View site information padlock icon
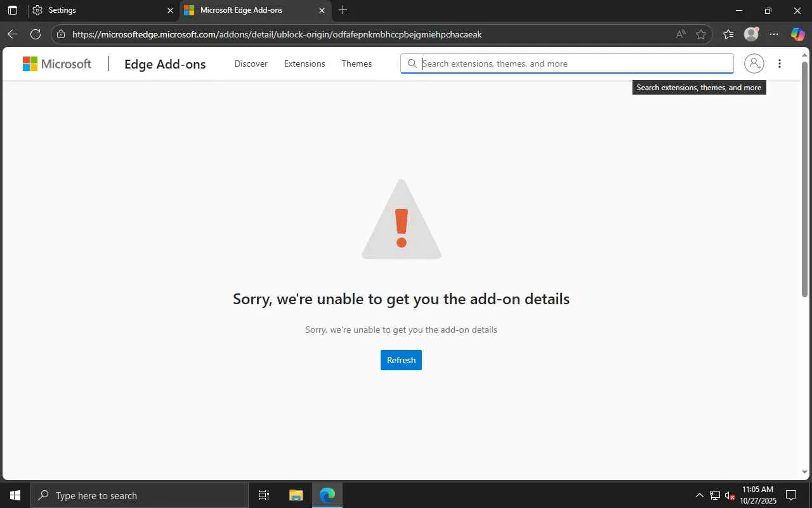 [x=60, y=34]
